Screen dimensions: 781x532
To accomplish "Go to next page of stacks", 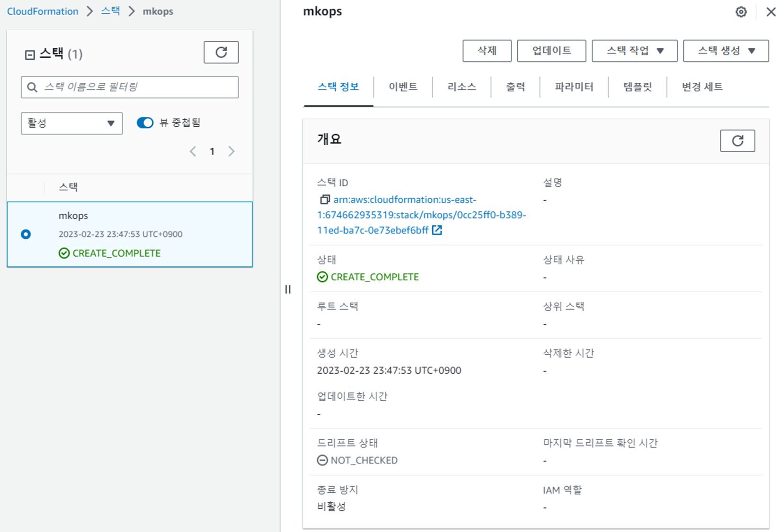I will [231, 151].
